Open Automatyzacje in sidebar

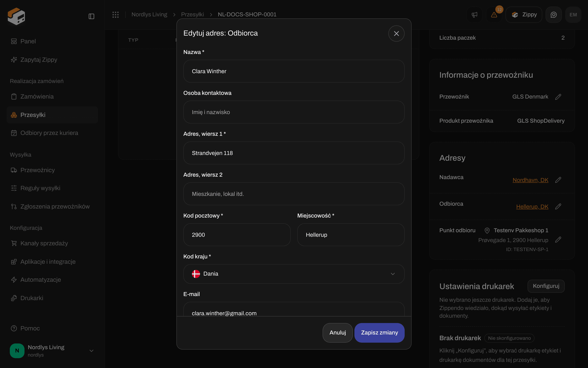pyautogui.click(x=52, y=280)
